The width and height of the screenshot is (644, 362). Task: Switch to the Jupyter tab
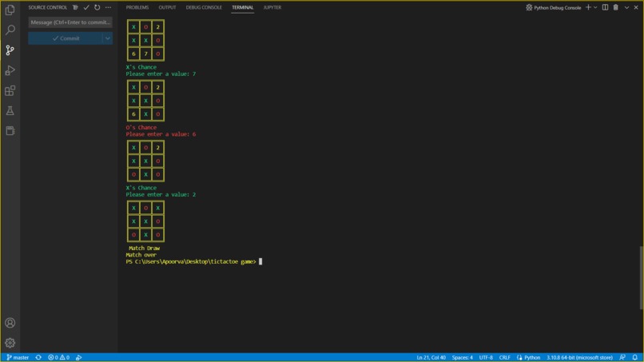(272, 7)
